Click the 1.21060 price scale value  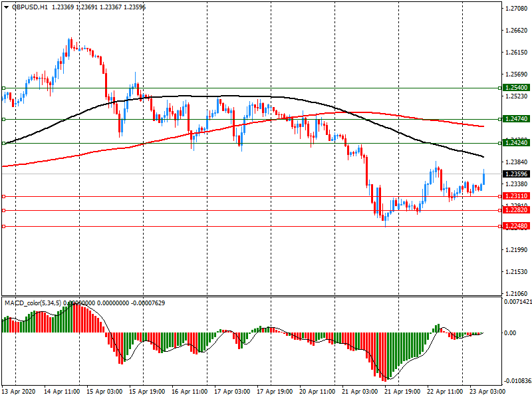tap(517, 293)
